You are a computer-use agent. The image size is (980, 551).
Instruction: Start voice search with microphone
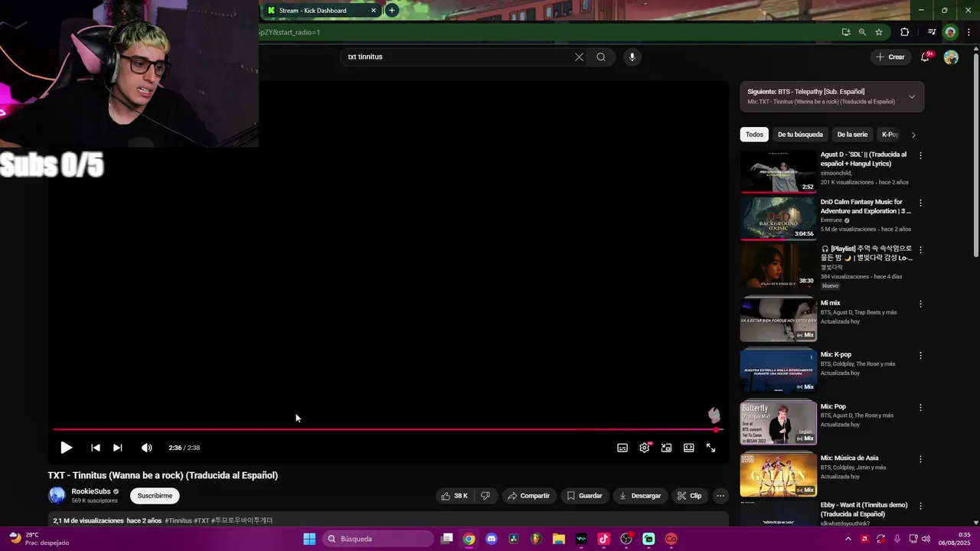[632, 57]
